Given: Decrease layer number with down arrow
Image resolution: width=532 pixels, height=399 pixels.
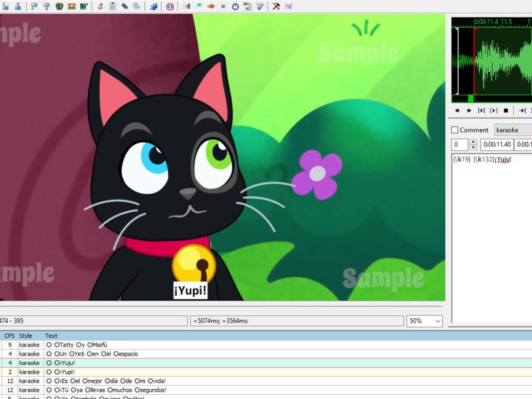Looking at the screenshot, I should click(x=473, y=147).
